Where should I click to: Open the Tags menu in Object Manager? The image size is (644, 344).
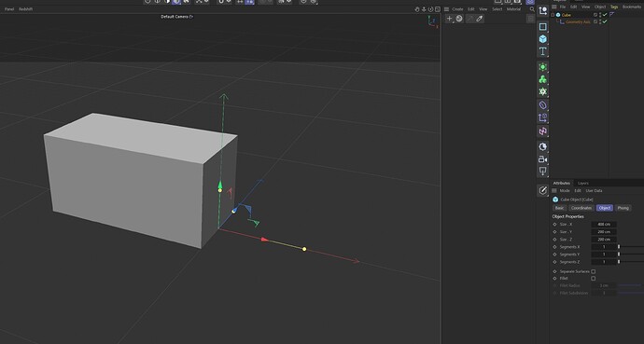pos(614,7)
